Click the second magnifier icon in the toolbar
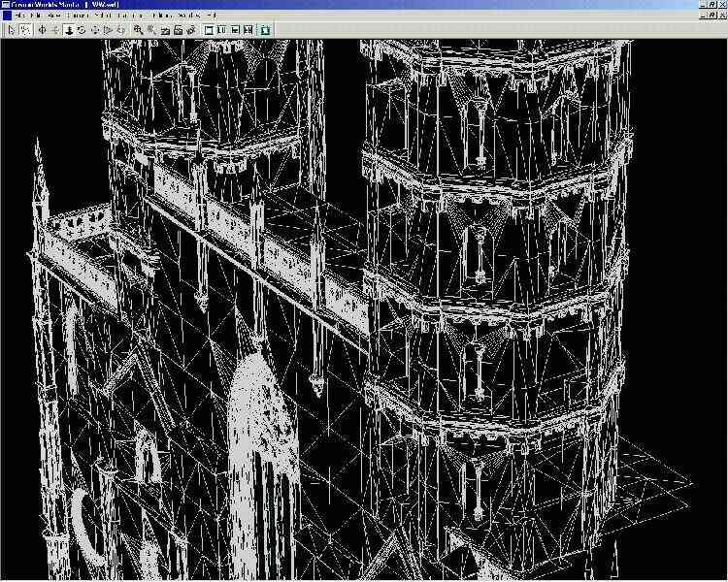The image size is (728, 582). pyautogui.click(x=151, y=30)
